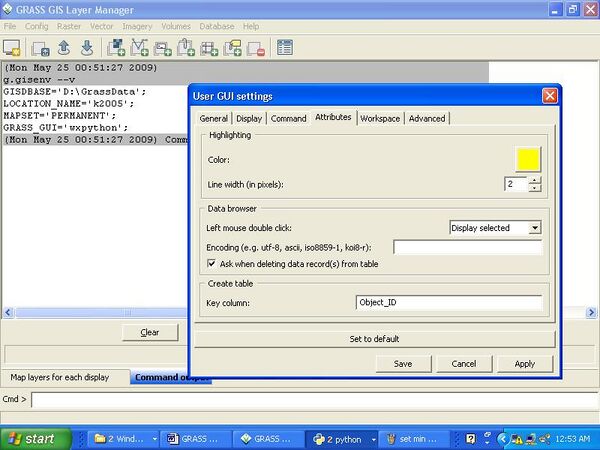The height and width of the screenshot is (450, 600).
Task: Click the left arrow of output scrollbar
Action: [8, 313]
